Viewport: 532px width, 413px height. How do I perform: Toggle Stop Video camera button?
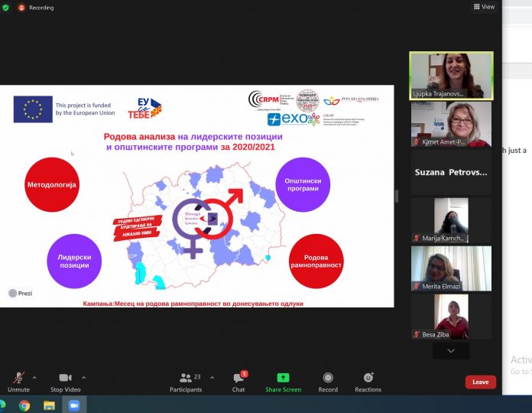point(66,378)
